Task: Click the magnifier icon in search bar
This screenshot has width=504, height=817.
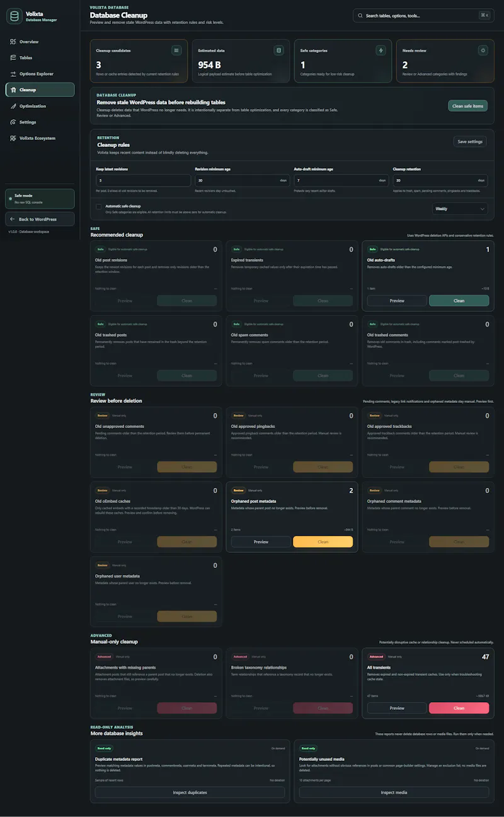Action: coord(360,15)
